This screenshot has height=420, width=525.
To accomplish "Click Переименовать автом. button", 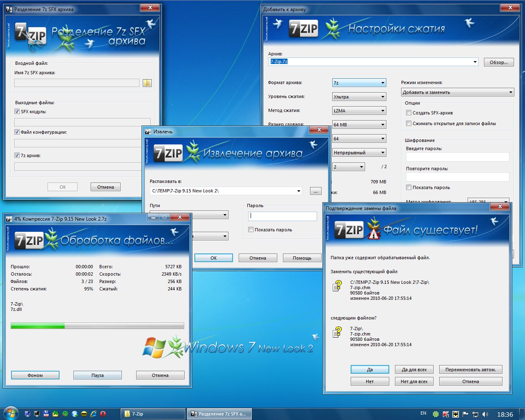I will 470,370.
